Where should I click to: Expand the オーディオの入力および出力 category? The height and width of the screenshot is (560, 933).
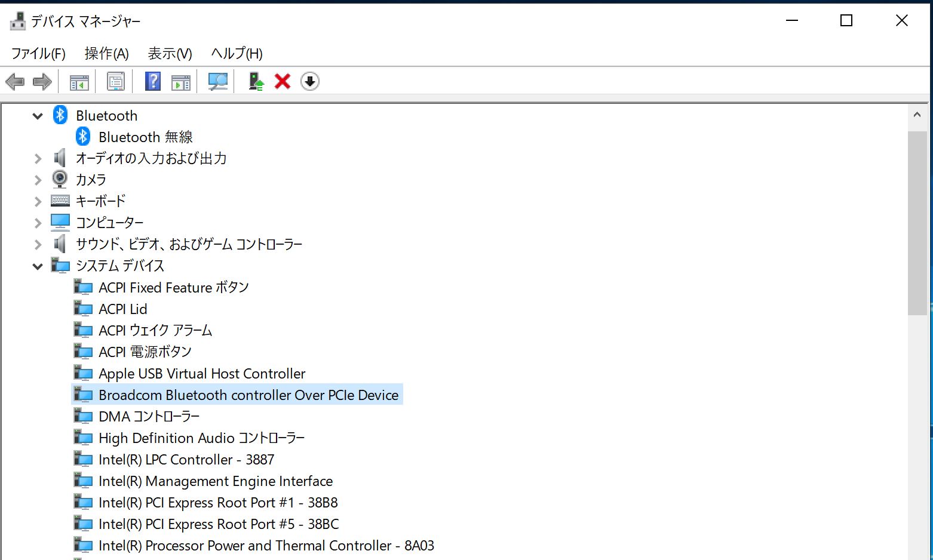tap(38, 158)
